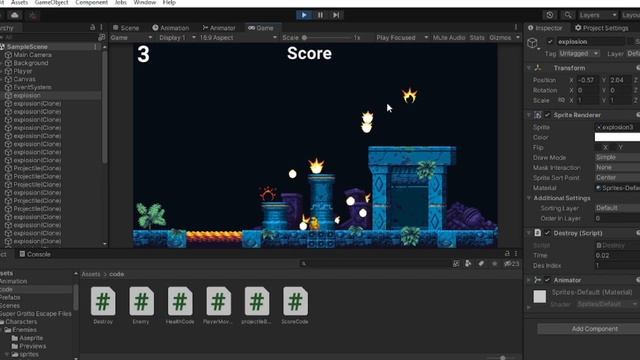Image resolution: width=640 pixels, height=360 pixels.
Task: Toggle the explosion object active checkbox
Action: (550, 42)
